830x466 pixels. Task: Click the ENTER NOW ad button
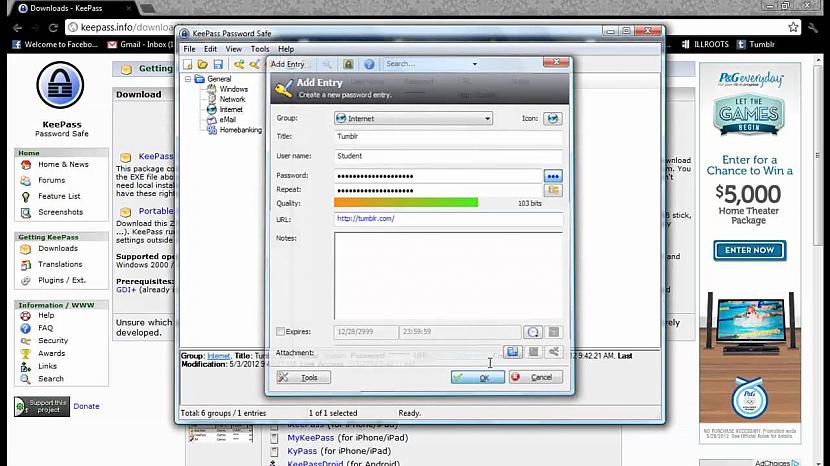pos(749,250)
